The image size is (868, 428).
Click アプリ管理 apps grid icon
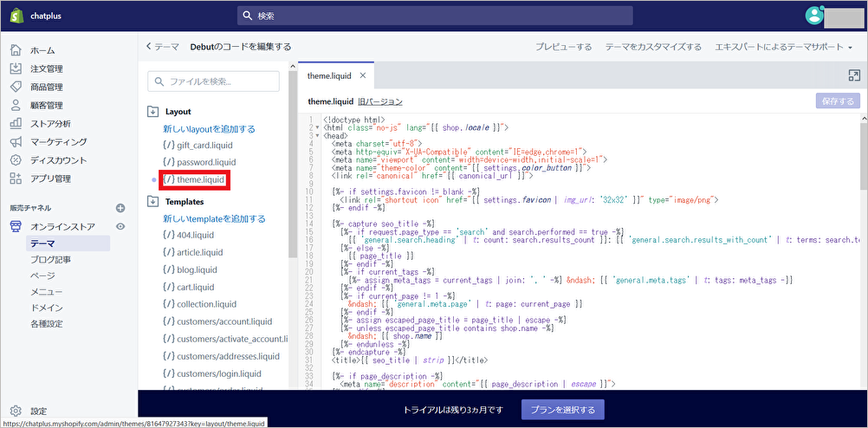pos(16,178)
